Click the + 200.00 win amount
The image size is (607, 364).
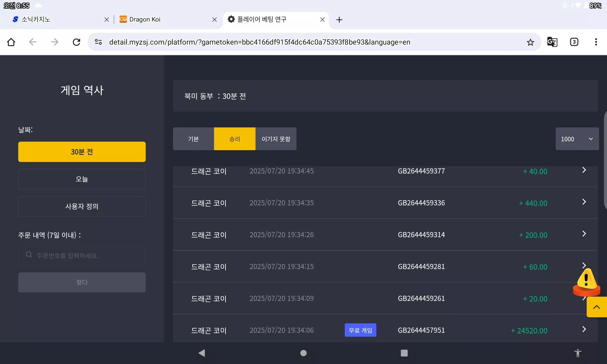(x=533, y=235)
